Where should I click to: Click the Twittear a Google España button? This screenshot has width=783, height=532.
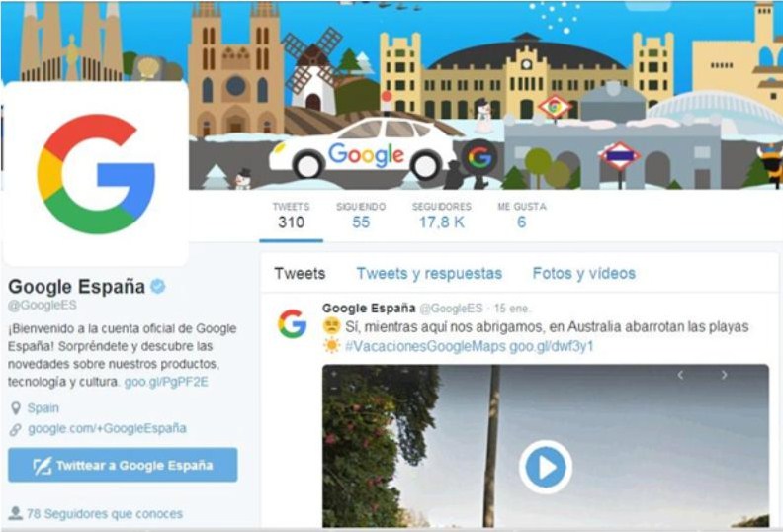[x=123, y=465]
